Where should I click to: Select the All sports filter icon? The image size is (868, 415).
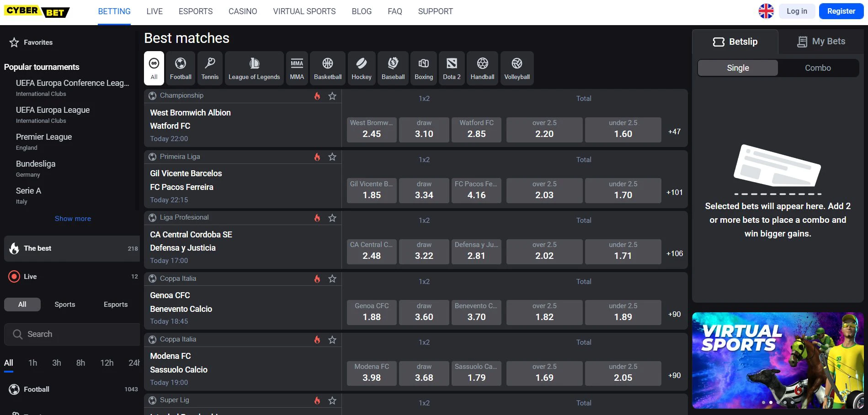pos(154,68)
